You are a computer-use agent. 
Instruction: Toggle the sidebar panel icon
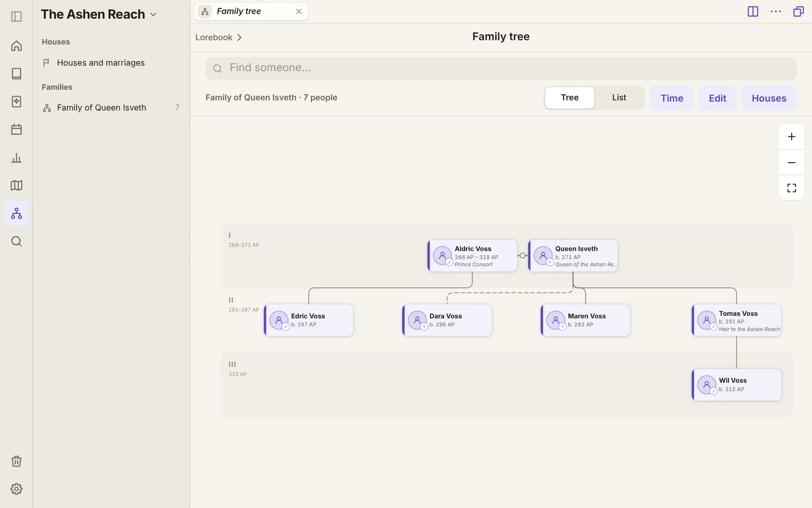pos(16,17)
